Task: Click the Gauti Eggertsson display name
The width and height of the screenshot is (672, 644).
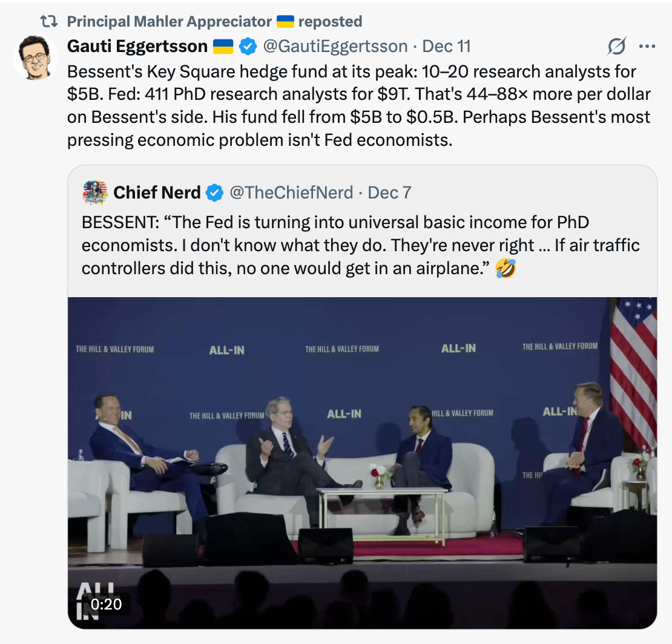Action: click(x=137, y=46)
